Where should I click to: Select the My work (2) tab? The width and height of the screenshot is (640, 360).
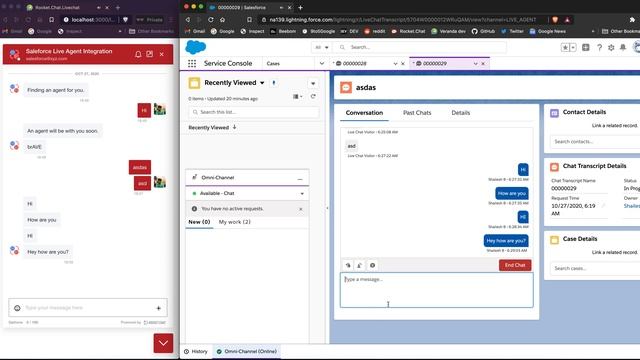point(235,222)
